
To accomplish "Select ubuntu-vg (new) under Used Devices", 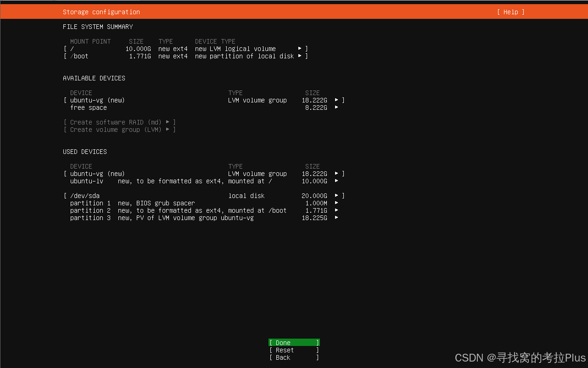I will tap(97, 174).
